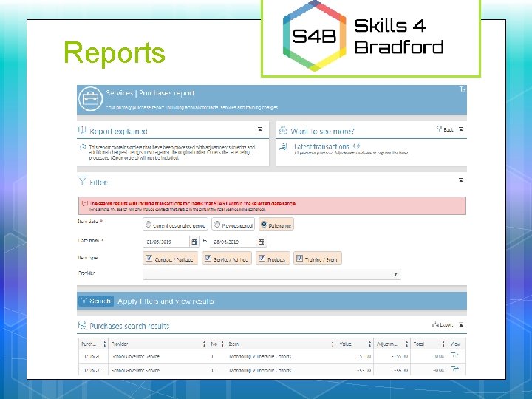The height and width of the screenshot is (399, 532).
Task: Click the Want to see more binoculars icon
Action: [283, 131]
